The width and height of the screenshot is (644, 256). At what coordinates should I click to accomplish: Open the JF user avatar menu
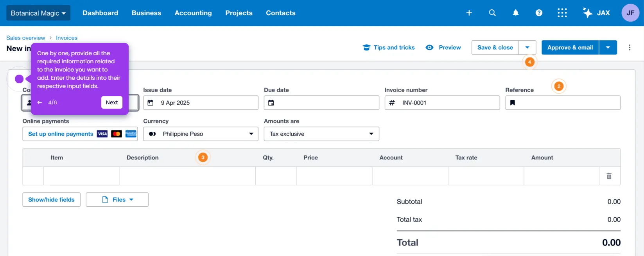(630, 13)
